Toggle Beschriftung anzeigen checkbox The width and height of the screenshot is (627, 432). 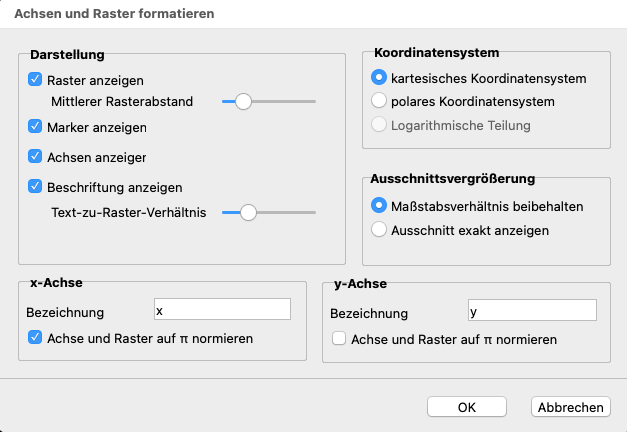36,186
